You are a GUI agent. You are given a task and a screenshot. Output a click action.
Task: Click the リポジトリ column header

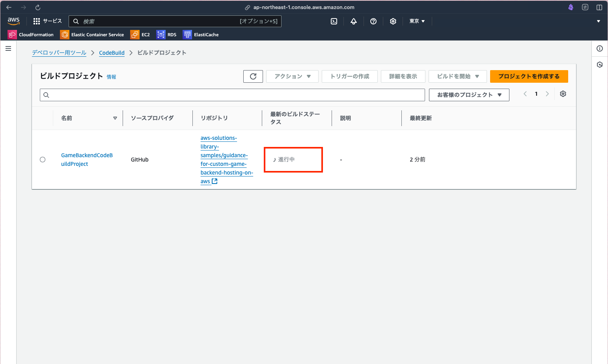coord(214,118)
